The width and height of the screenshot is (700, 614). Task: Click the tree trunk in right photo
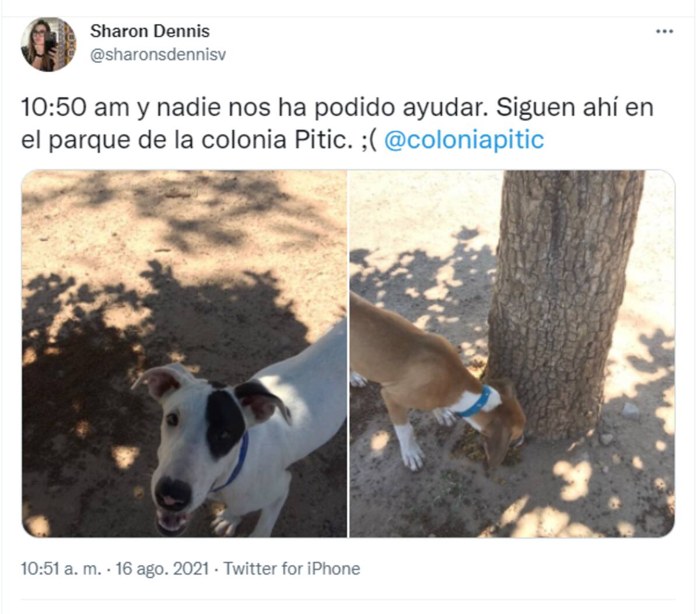pos(563,303)
